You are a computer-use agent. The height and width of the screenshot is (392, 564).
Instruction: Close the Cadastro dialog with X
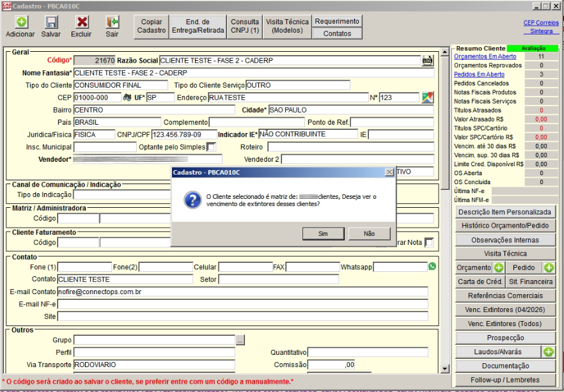click(x=389, y=172)
